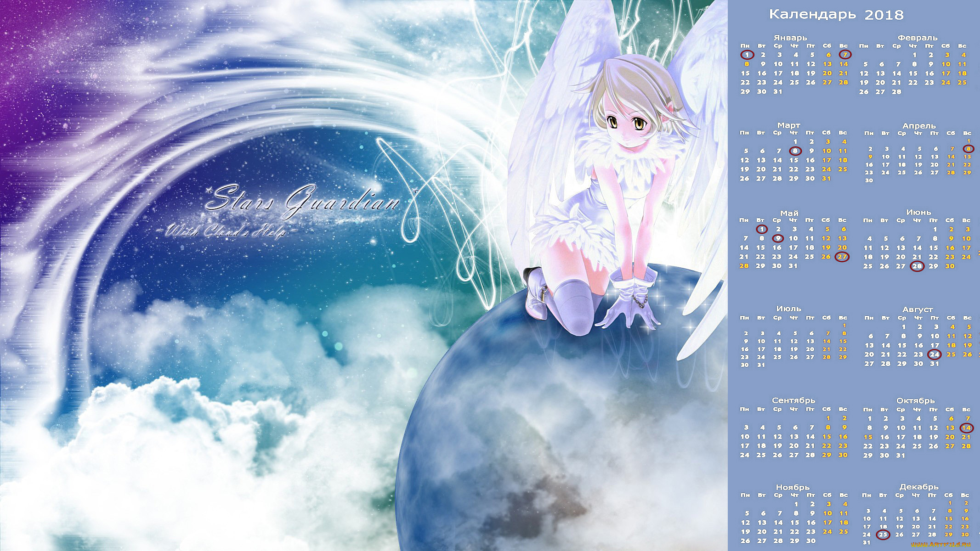
Task: Select the circled April 8 date
Action: (x=969, y=149)
